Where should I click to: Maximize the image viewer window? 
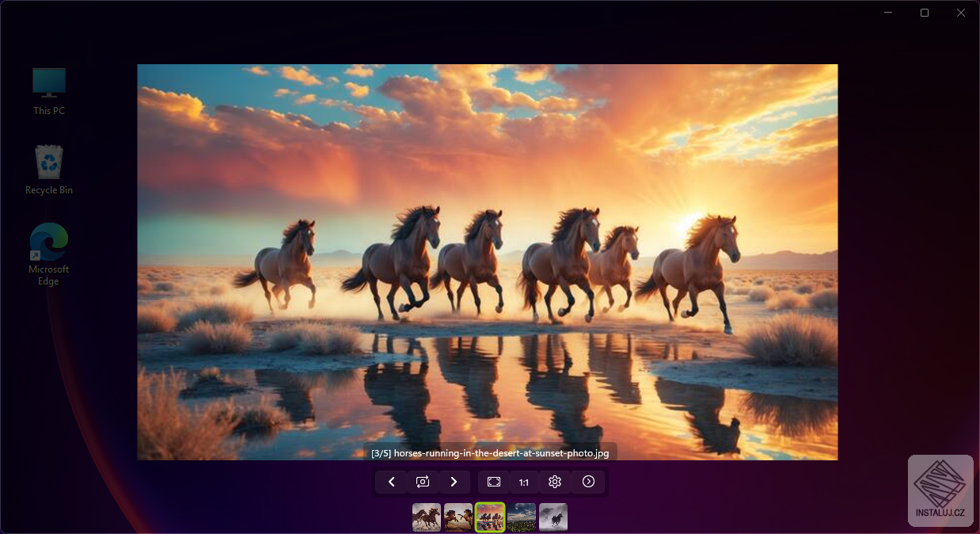pos(925,13)
